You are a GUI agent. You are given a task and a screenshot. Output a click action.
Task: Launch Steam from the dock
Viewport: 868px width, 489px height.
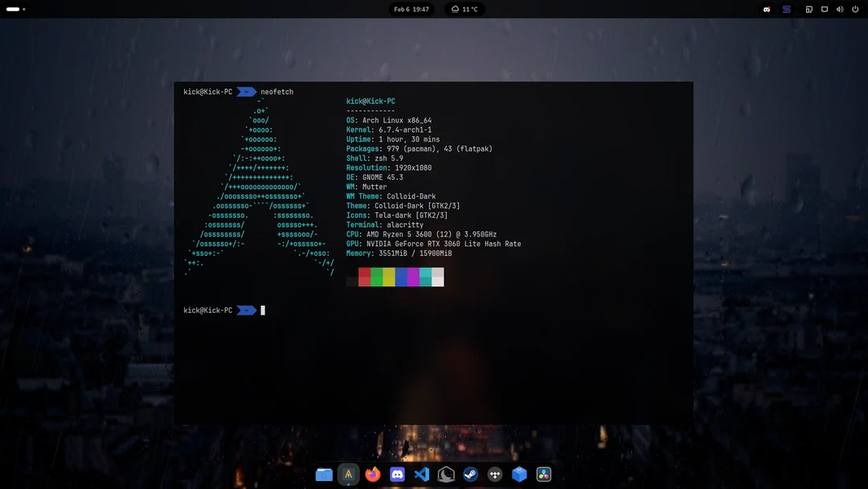pyautogui.click(x=469, y=475)
